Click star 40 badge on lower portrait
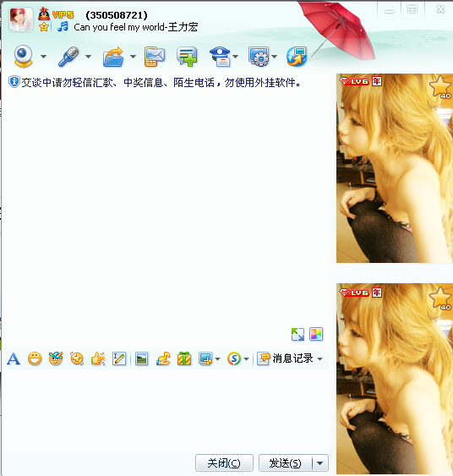 440,298
